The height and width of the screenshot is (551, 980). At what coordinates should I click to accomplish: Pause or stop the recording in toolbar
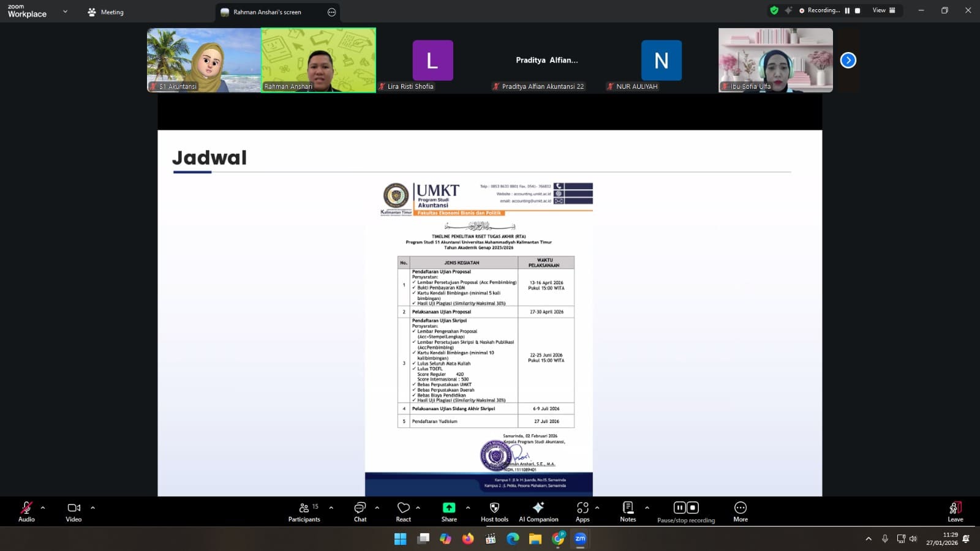[686, 511]
